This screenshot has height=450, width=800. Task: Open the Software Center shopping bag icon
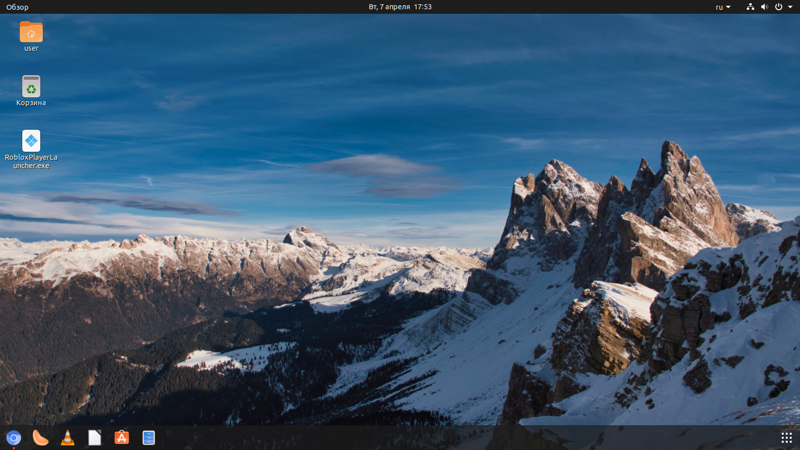pyautogui.click(x=121, y=438)
